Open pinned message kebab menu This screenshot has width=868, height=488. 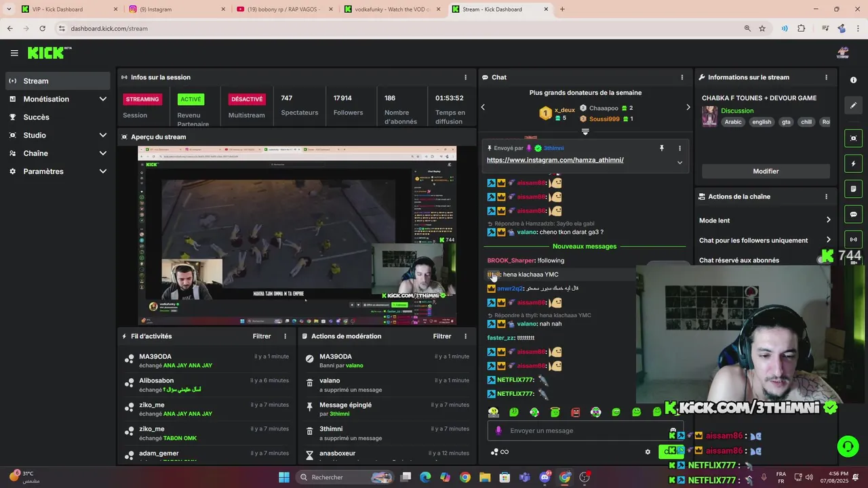679,148
